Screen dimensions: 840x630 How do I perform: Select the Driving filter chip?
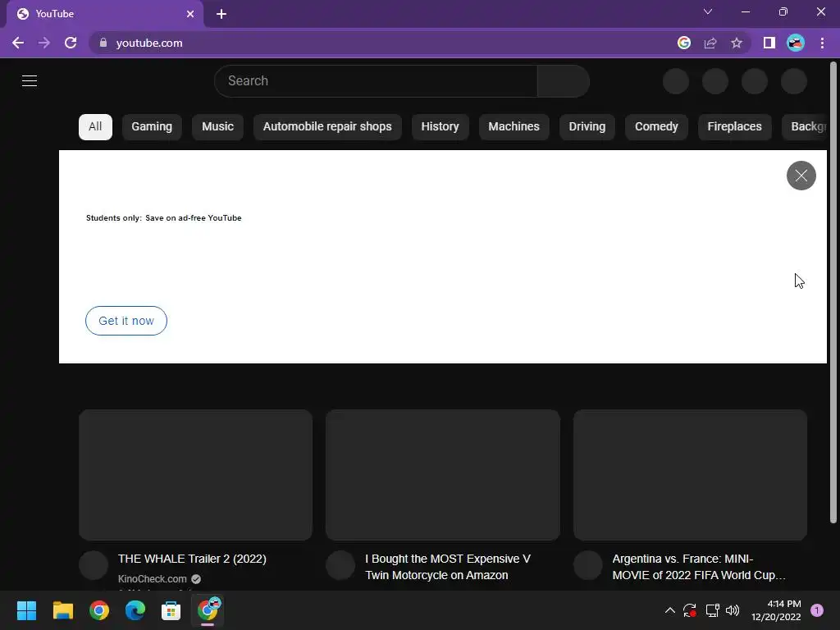587,127
